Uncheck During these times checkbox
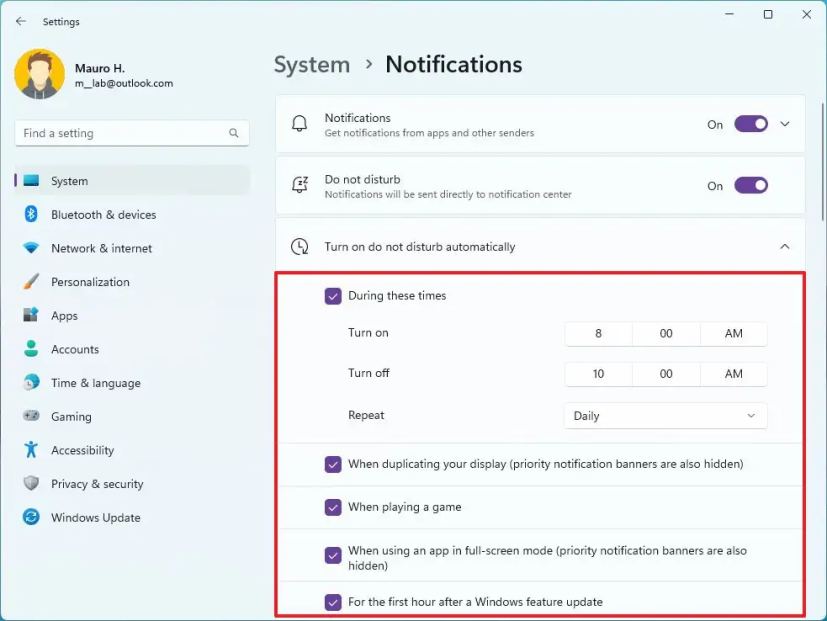 point(333,296)
